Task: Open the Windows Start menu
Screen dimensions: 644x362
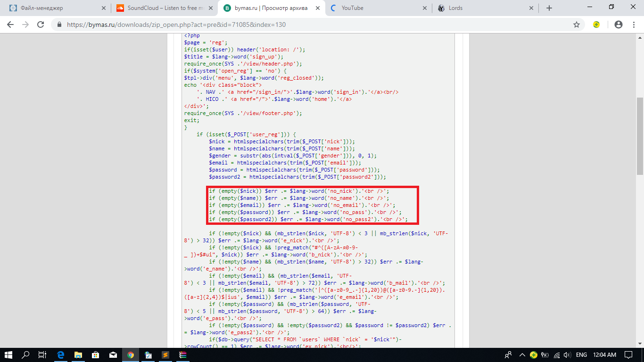Action: click(8, 355)
